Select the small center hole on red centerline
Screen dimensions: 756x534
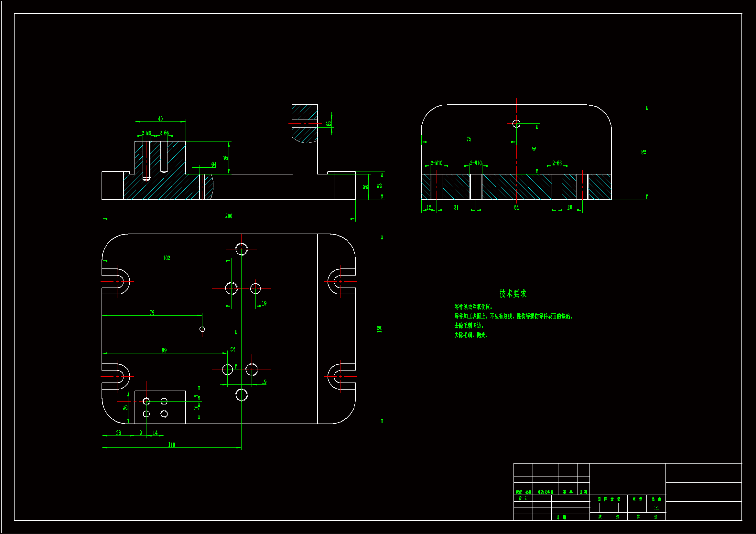pos(202,329)
